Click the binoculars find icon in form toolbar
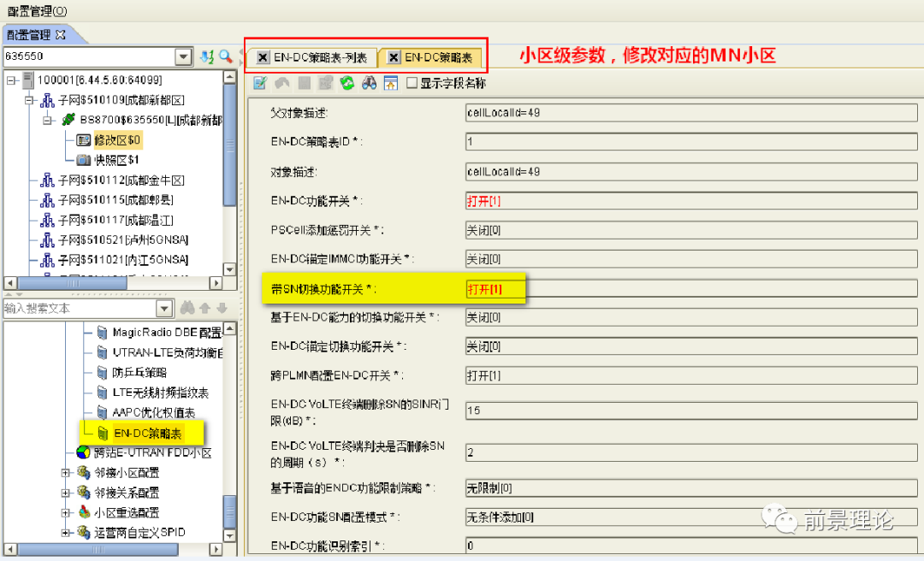The image size is (924, 561). [x=370, y=83]
